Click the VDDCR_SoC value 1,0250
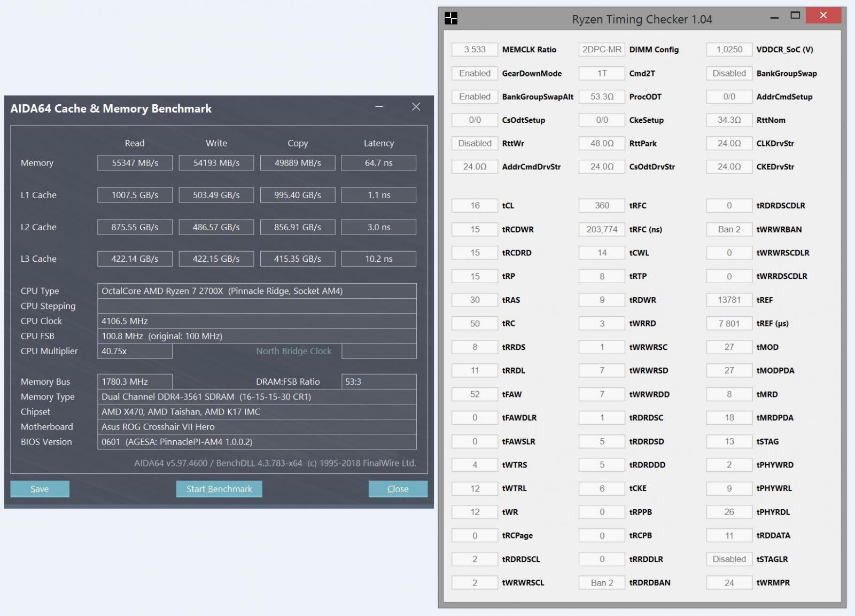 (x=729, y=49)
